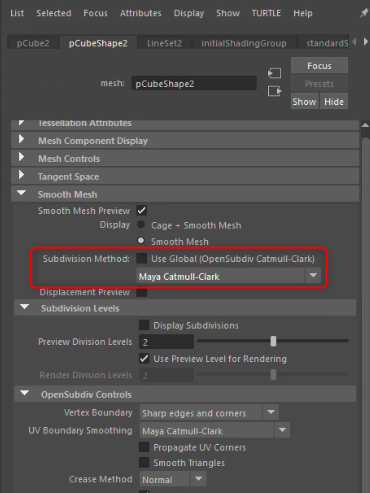Click the Presets button

(319, 84)
